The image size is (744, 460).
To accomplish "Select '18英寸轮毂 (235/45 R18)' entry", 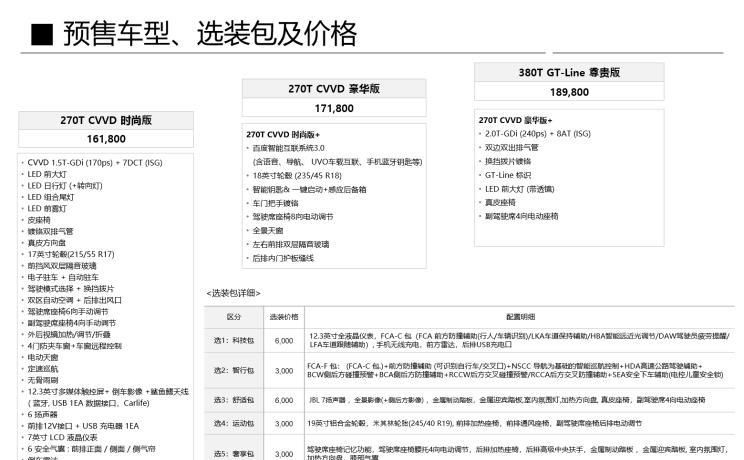I will pos(297,176).
